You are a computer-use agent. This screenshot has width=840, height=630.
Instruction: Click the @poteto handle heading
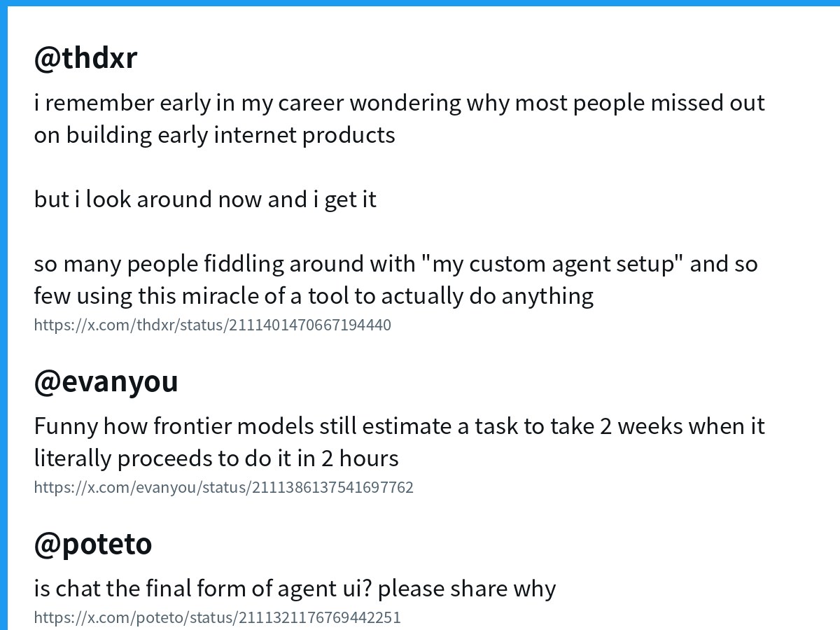pyautogui.click(x=92, y=543)
